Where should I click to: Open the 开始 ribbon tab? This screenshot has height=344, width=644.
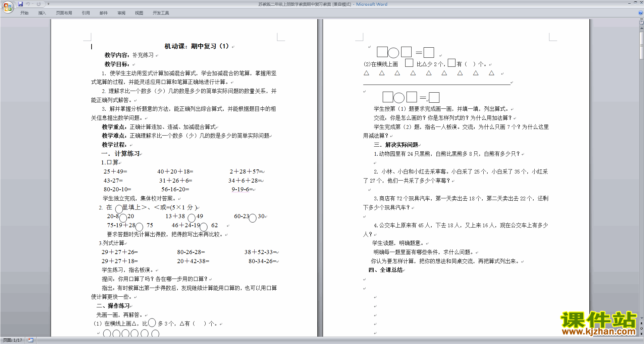[24, 13]
